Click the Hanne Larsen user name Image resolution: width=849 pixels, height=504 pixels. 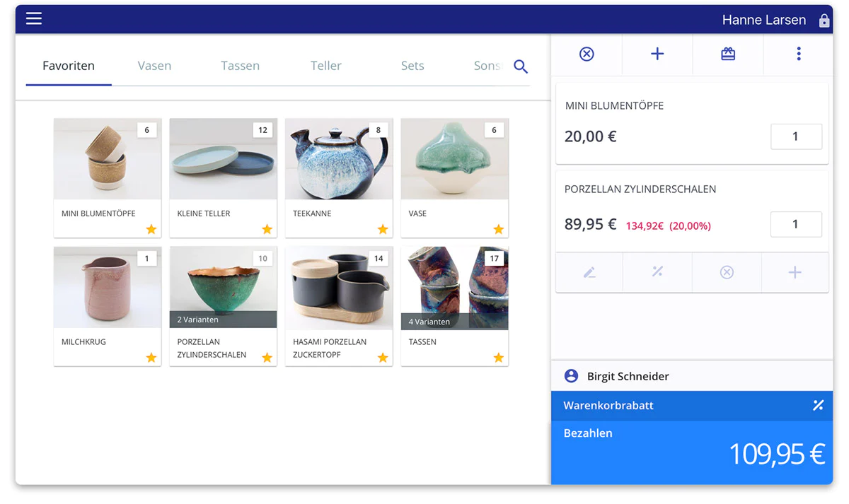(764, 20)
